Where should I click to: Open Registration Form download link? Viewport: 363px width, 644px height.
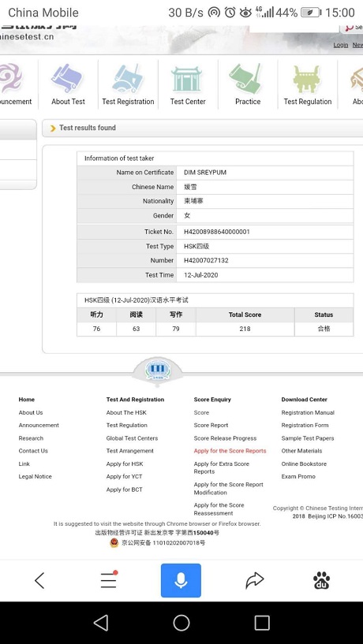click(x=305, y=425)
